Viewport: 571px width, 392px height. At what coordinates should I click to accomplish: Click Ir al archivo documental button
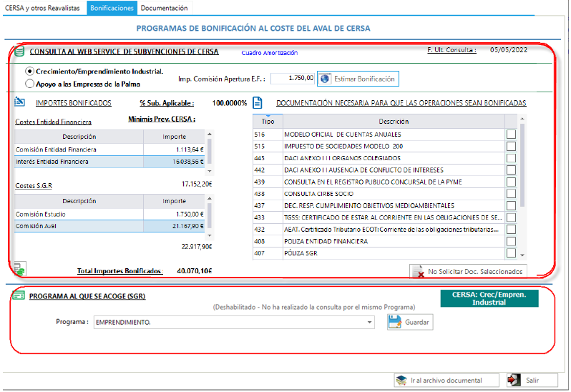[x=446, y=381]
